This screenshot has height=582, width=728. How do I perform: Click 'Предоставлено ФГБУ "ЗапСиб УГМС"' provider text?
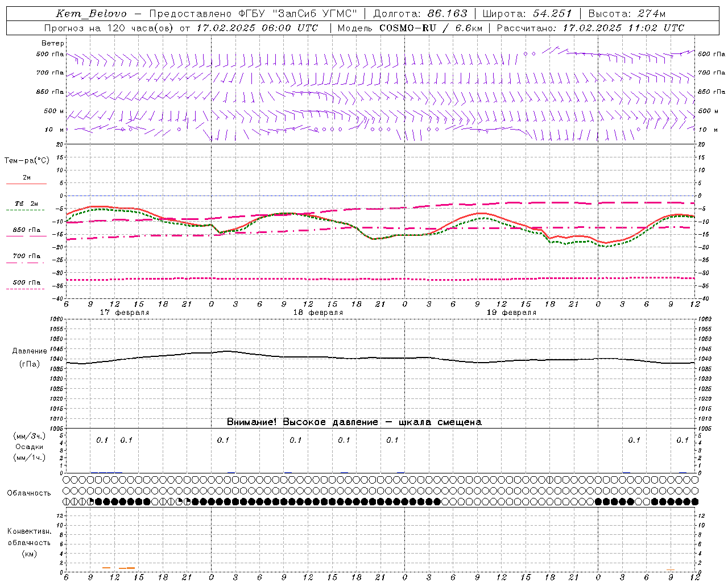(x=254, y=14)
